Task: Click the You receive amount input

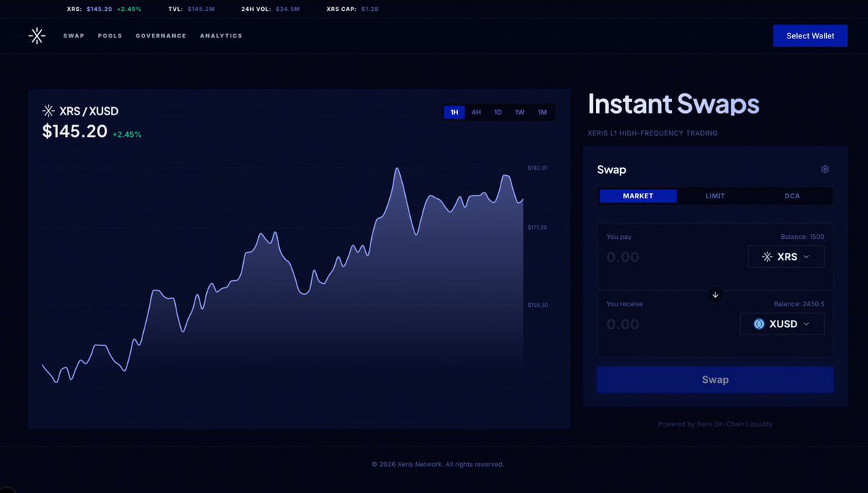Action: (623, 324)
